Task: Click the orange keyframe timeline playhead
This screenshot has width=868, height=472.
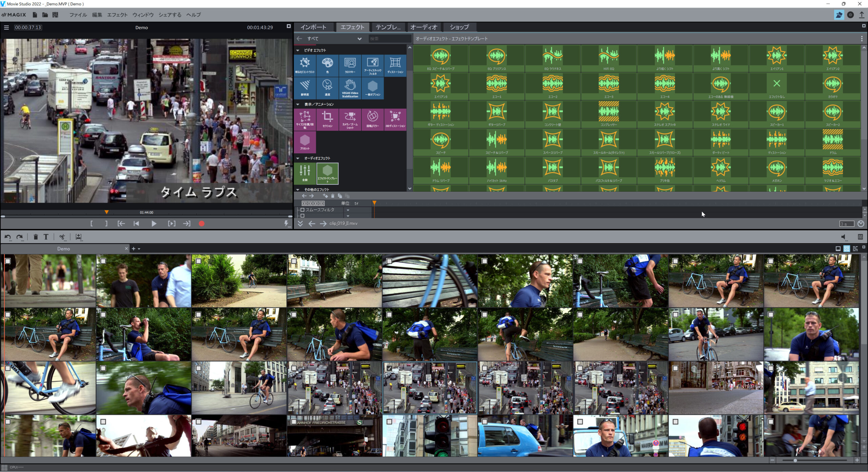Action: point(374,203)
